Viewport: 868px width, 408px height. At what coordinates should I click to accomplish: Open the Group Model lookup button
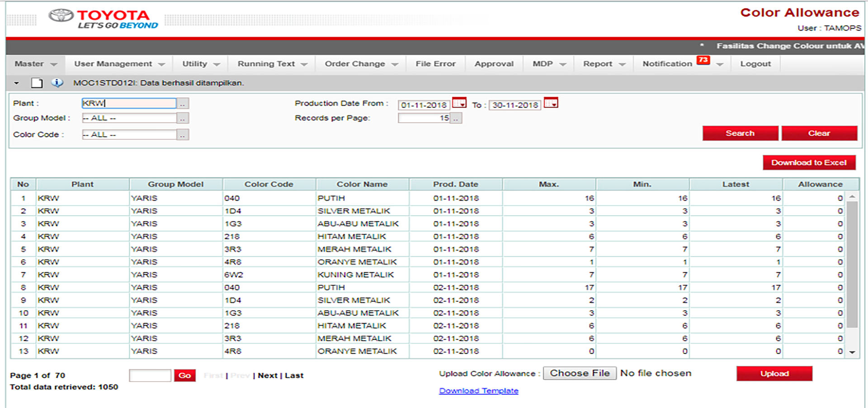coord(183,118)
